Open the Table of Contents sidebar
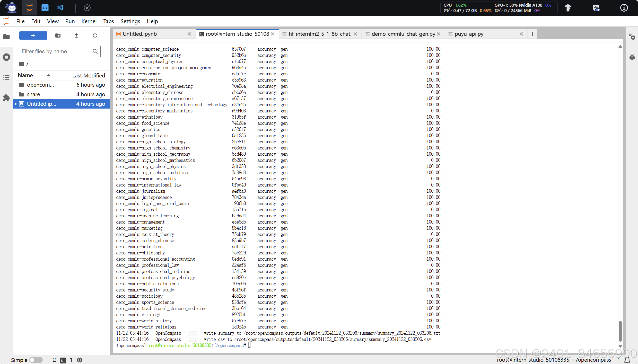This screenshot has width=638, height=364. pos(6,77)
